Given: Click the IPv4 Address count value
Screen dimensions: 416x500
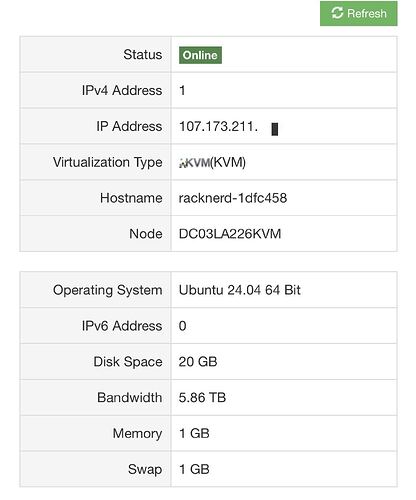Looking at the screenshot, I should pos(182,91).
